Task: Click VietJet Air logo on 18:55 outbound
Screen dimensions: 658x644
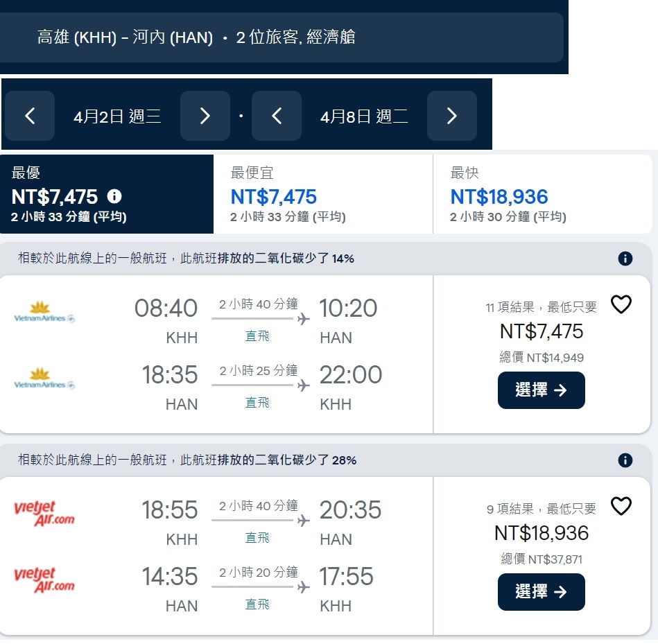Action: tap(44, 513)
